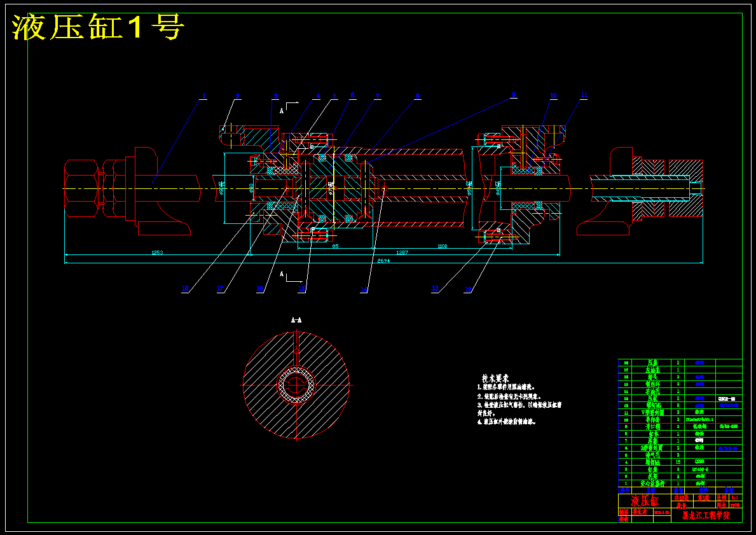Viewport: 756px width, 535px height.
Task: Click part balloon number 9
Action: point(514,95)
